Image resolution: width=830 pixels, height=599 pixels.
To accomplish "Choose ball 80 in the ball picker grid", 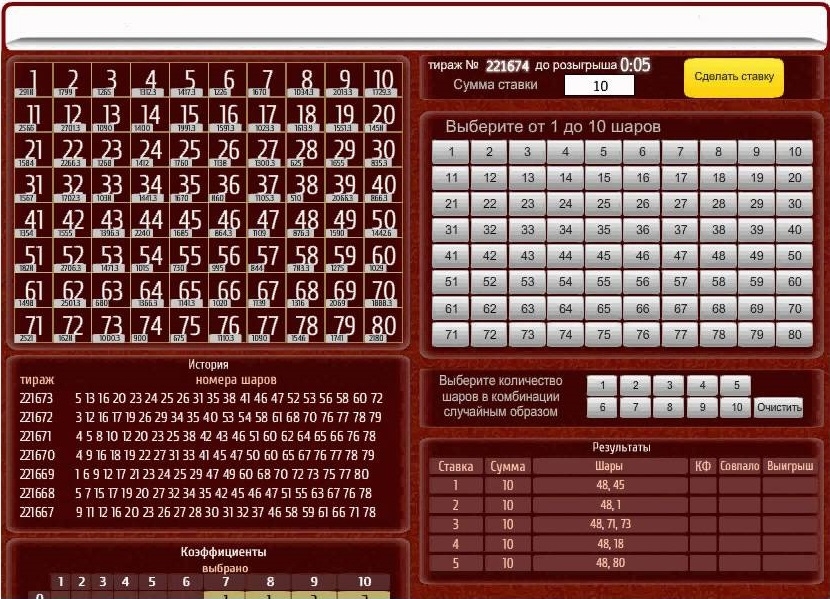I will point(795,334).
